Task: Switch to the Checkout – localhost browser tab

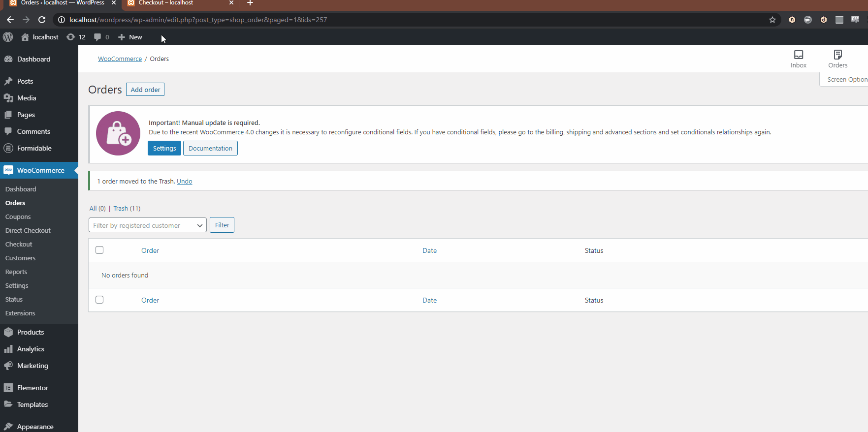Action: point(166,3)
